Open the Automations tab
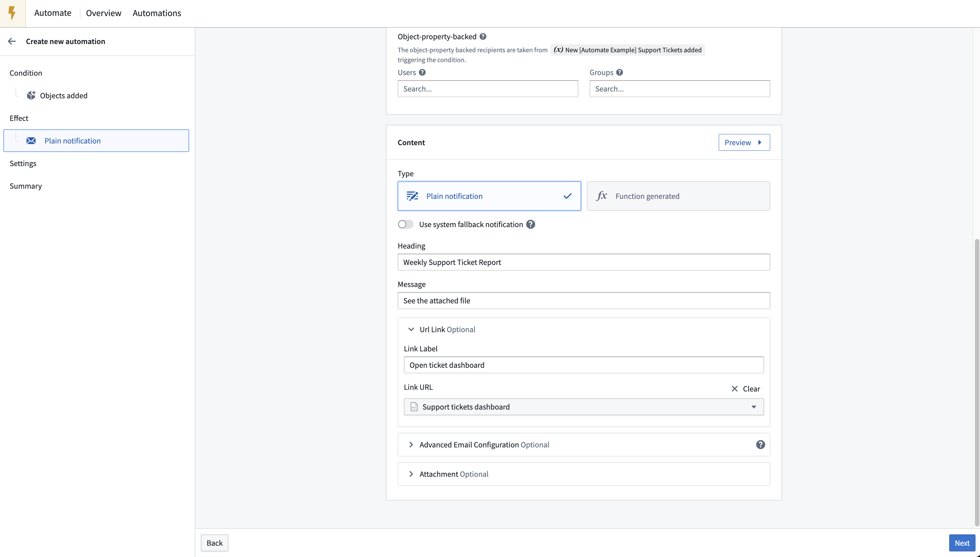Screen dimensions: 980x557 [157, 13]
